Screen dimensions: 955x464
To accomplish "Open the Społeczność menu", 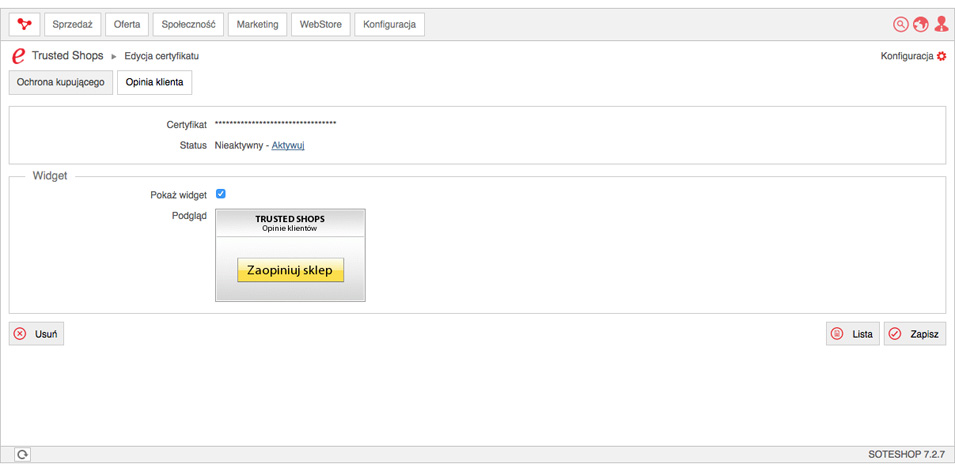I will pos(188,24).
